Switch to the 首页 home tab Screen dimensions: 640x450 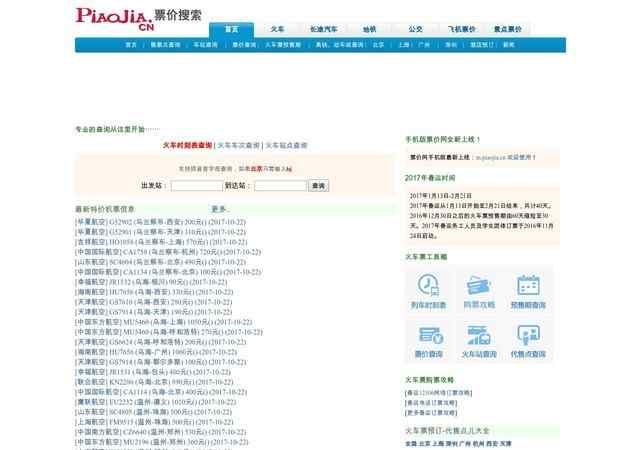[232, 30]
